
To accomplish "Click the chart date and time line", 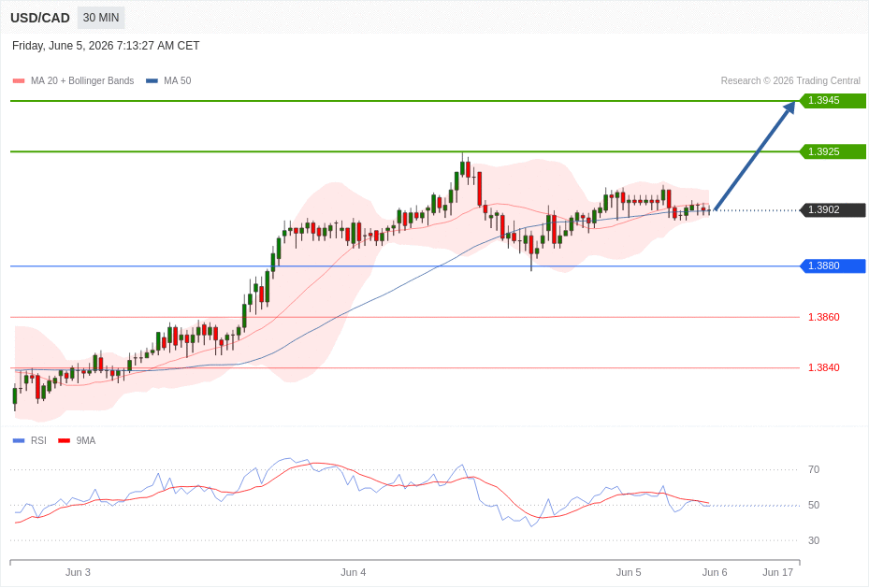I will 106,46.
